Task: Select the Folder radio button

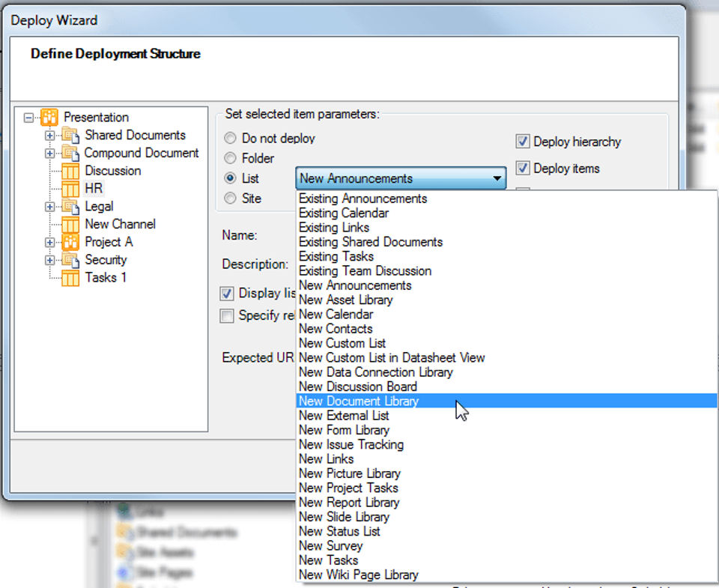Action: tap(230, 158)
